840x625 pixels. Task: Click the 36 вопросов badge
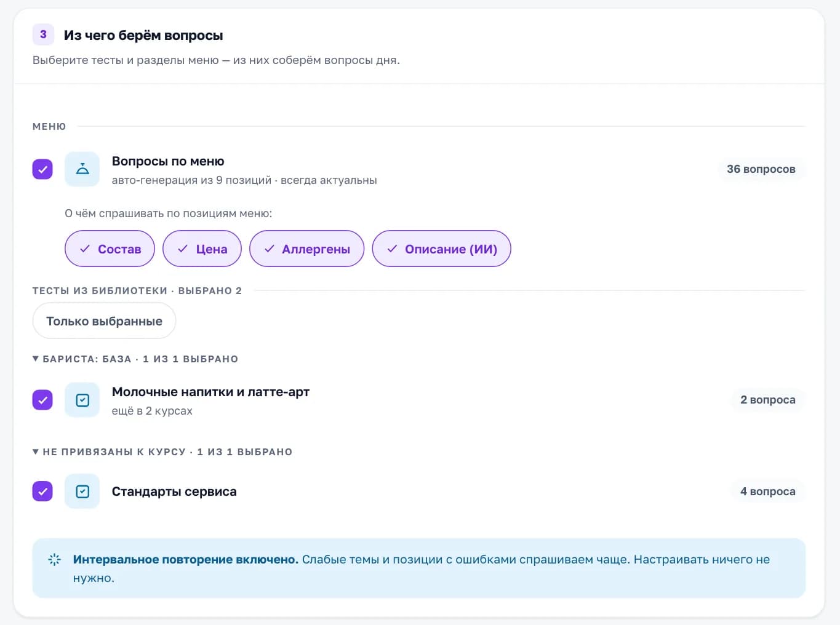(761, 169)
